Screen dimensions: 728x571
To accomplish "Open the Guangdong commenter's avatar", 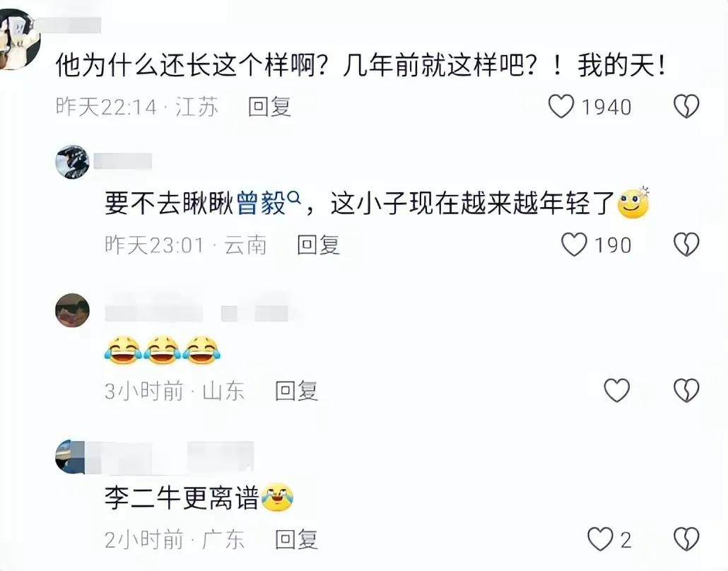I will point(71,457).
